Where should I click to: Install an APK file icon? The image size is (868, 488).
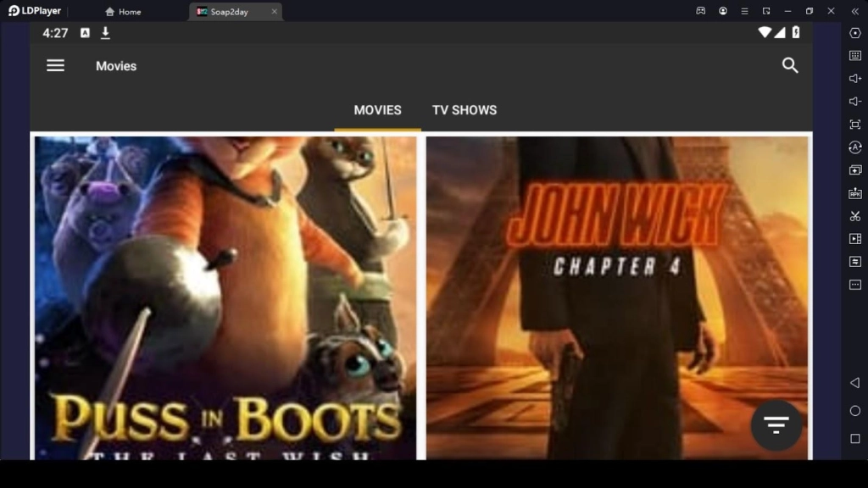coord(854,193)
